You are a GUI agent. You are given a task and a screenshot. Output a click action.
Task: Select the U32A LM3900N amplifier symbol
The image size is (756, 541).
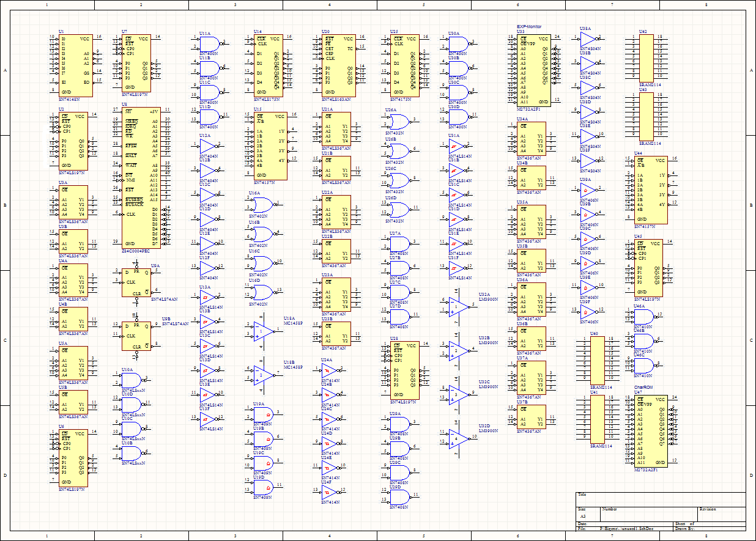[x=459, y=306]
